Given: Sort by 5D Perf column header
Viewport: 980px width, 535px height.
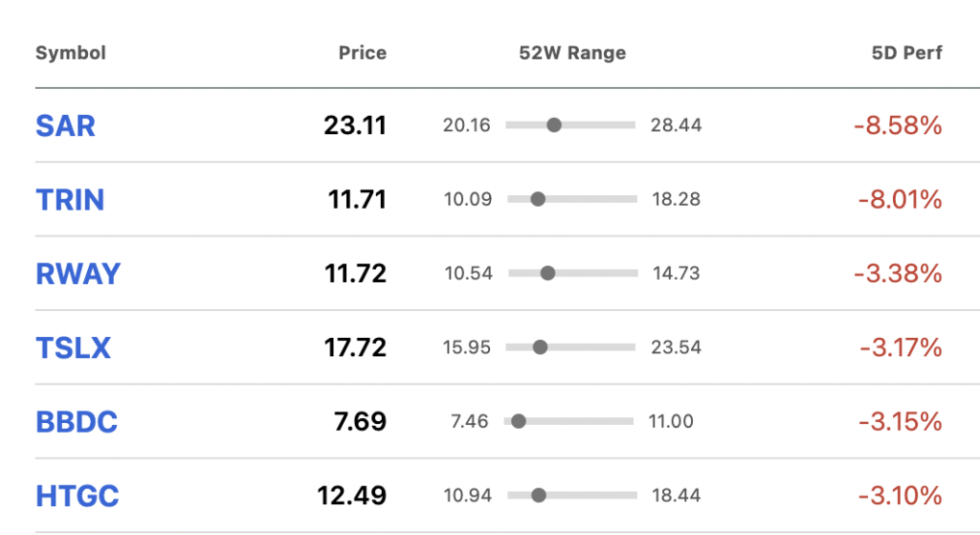Looking at the screenshot, I should tap(907, 54).
